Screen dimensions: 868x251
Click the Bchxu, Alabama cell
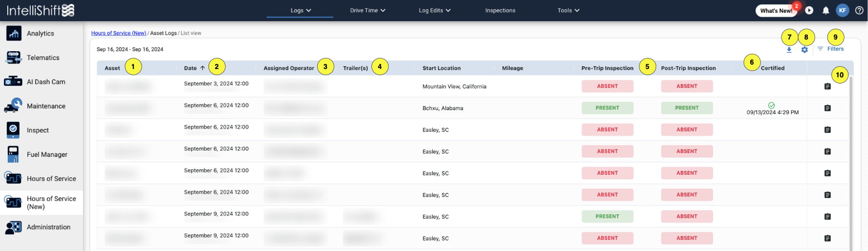pos(443,108)
